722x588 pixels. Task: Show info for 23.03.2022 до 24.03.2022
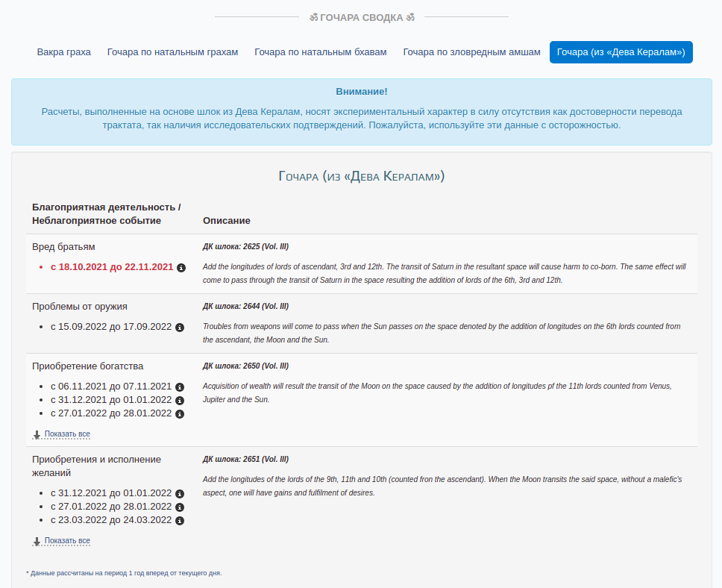[x=180, y=520]
